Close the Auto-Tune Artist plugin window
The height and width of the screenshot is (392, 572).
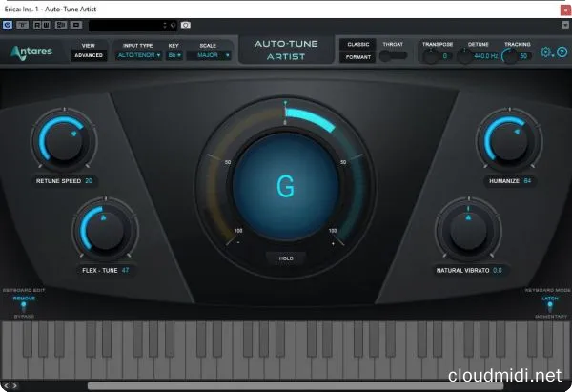pyautogui.click(x=565, y=10)
